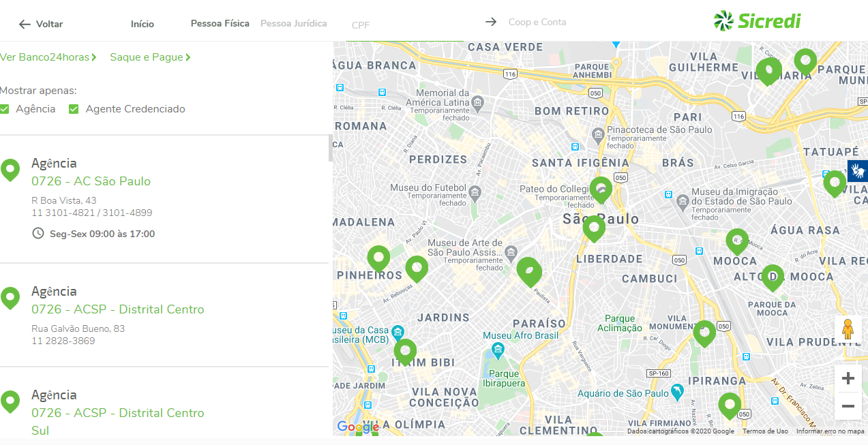
Task: Click Museu da Casa Brasileira marker
Action: tap(398, 333)
